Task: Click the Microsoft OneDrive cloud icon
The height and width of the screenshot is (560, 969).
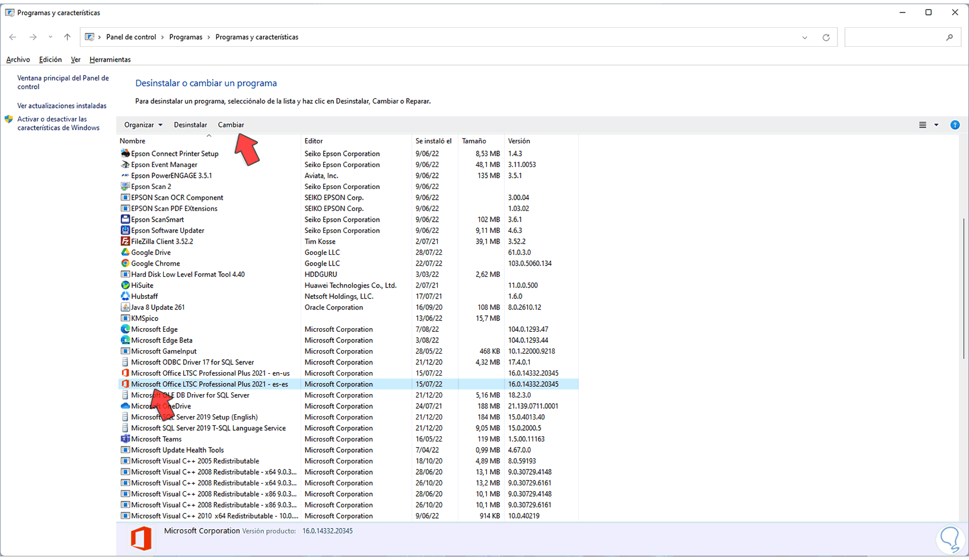Action: point(125,406)
